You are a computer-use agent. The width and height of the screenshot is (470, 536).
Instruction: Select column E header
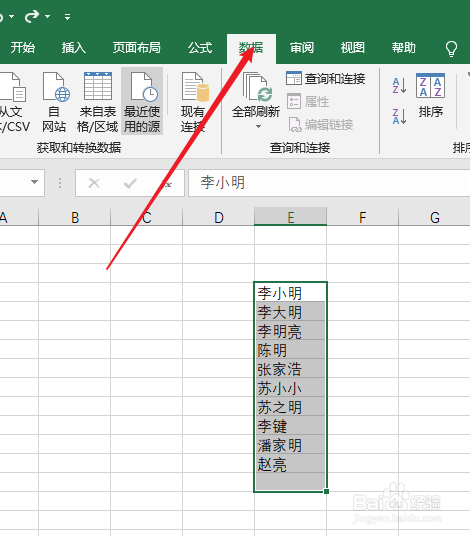291,217
